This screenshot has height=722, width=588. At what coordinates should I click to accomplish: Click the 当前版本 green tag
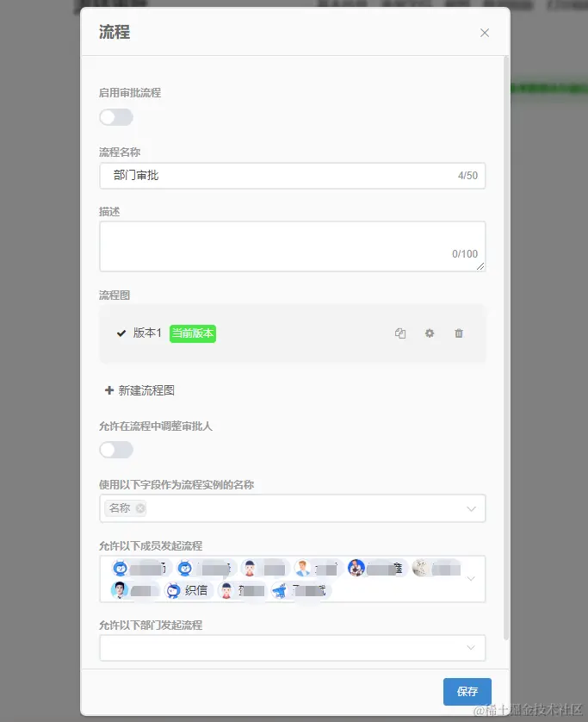click(x=193, y=333)
